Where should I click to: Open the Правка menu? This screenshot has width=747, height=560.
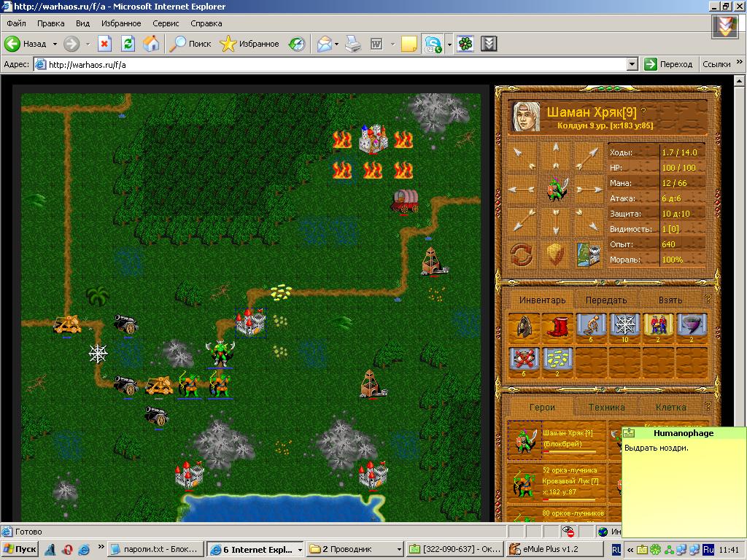coord(50,23)
